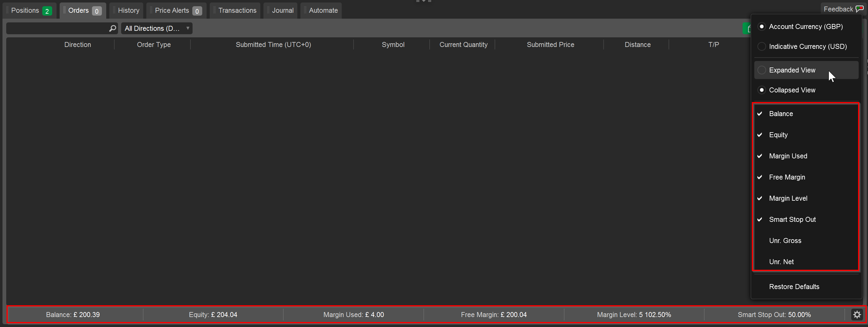The image size is (868, 327).
Task: Open the All Directions dropdown
Action: pyautogui.click(x=157, y=28)
